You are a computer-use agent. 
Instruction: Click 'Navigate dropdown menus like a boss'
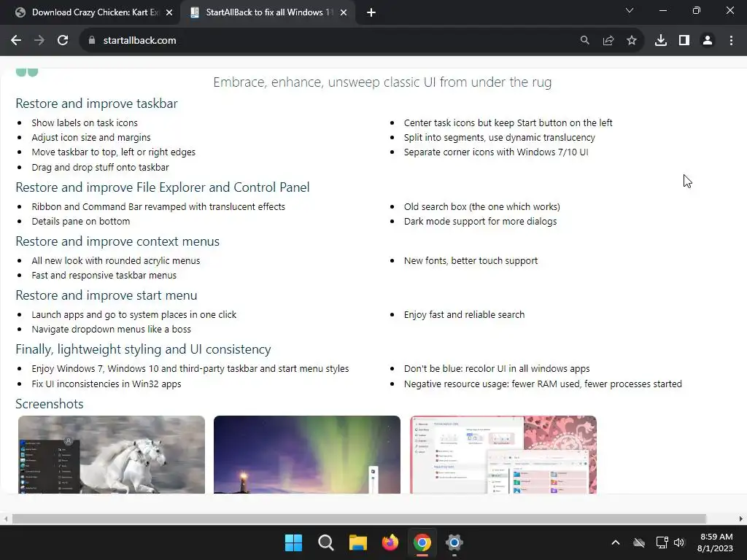click(112, 330)
